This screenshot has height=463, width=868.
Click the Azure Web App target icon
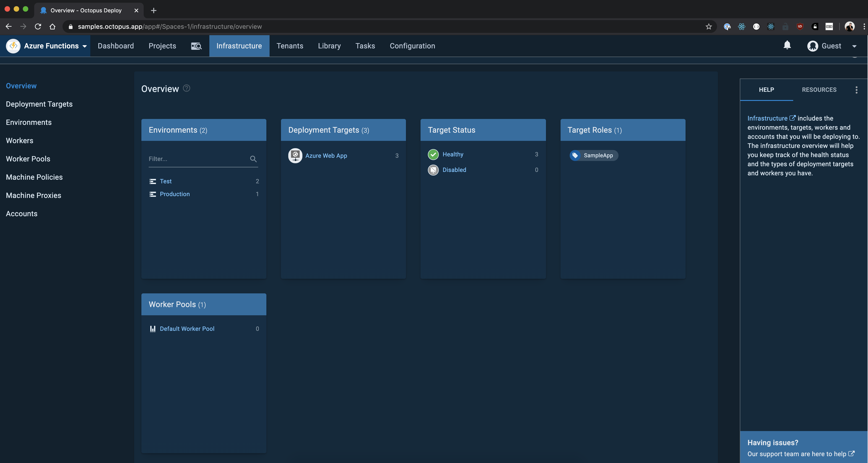pos(295,155)
